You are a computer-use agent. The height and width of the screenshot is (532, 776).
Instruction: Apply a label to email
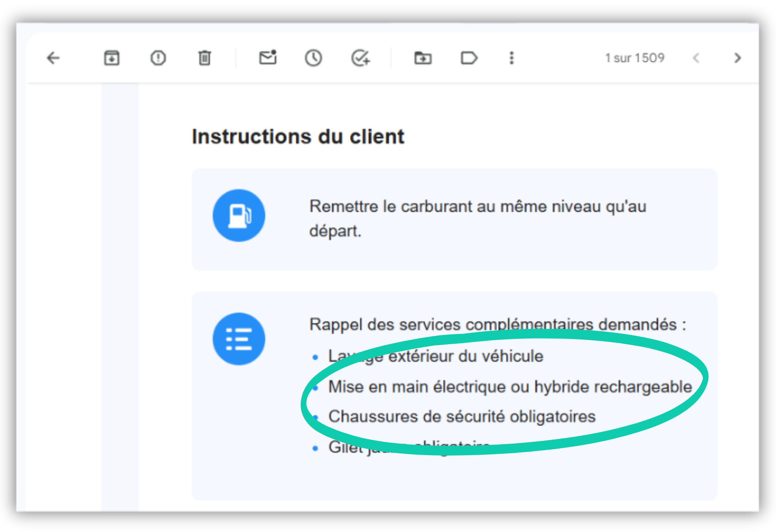coord(469,58)
